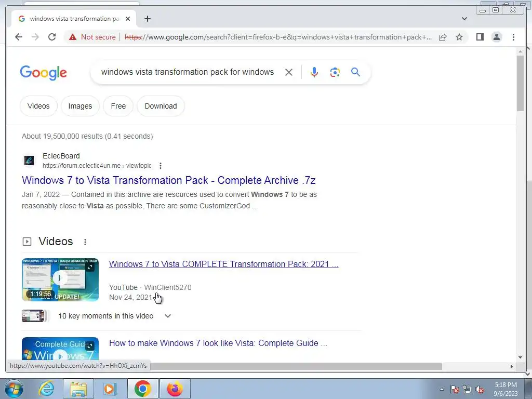The width and height of the screenshot is (532, 399).
Task: Open the forum.eclectic4un.me URL breadcrumb
Action: [97, 166]
